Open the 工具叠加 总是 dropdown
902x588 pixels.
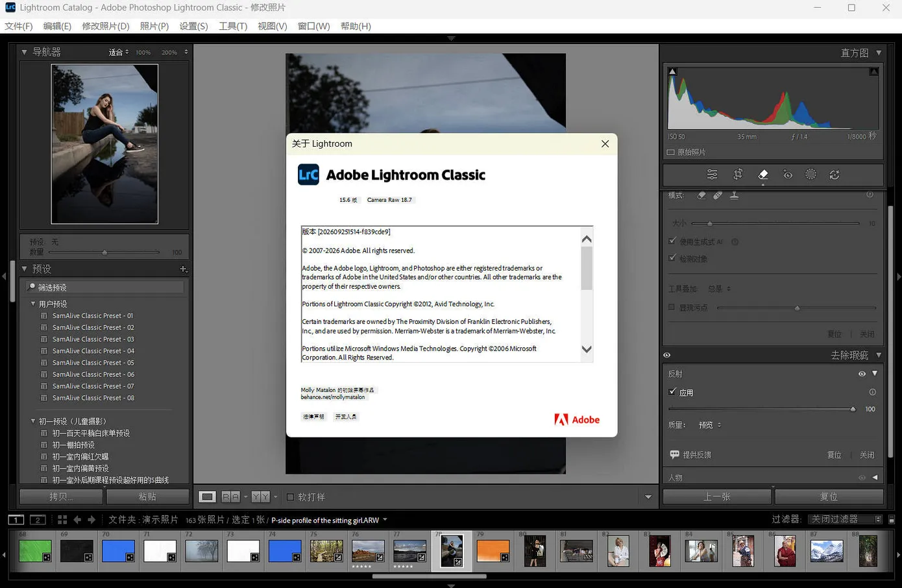(719, 289)
